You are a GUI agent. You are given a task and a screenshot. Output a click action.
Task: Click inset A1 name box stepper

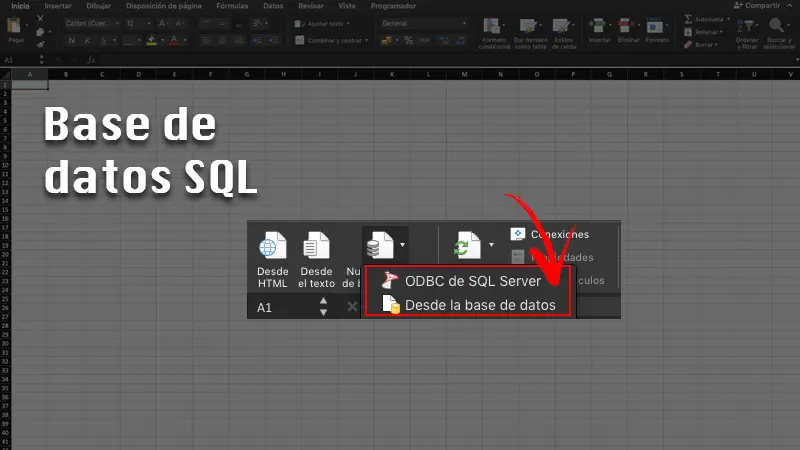[x=323, y=307]
